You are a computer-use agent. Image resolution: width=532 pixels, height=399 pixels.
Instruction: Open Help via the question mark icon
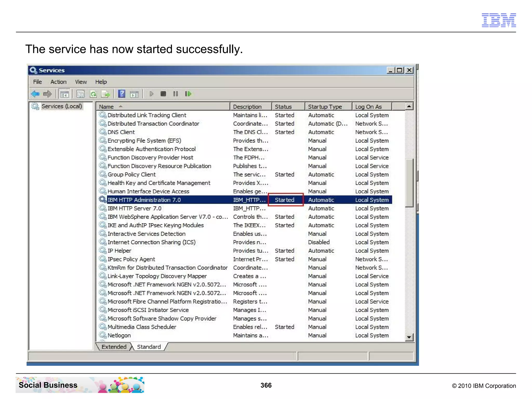coord(121,94)
